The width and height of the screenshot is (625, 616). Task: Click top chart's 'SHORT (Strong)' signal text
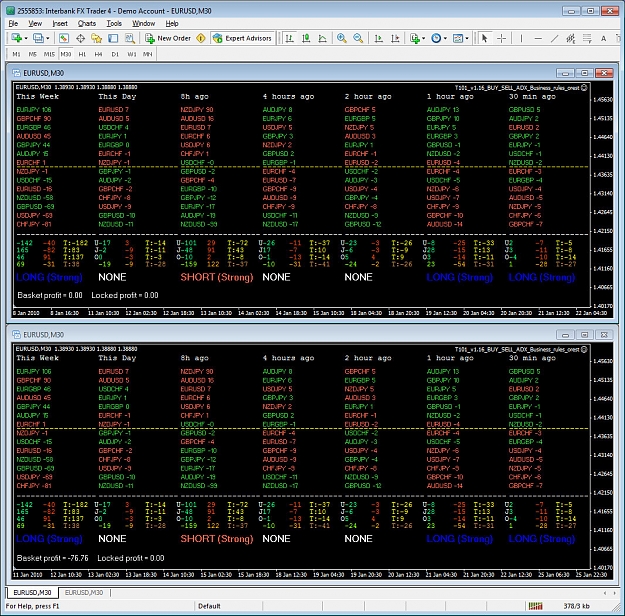point(217,277)
